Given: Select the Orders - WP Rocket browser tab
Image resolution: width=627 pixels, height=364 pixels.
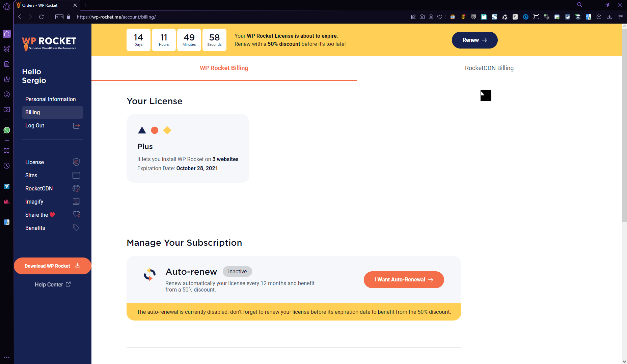Looking at the screenshot, I should pyautogui.click(x=47, y=5).
